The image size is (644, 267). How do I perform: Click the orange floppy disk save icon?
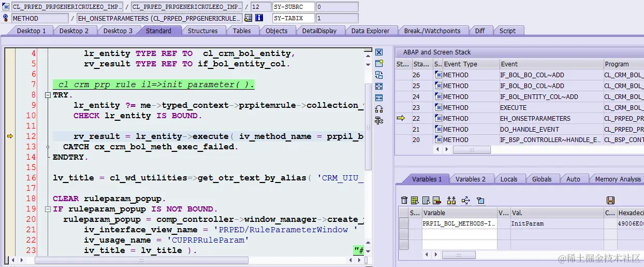click(610, 200)
